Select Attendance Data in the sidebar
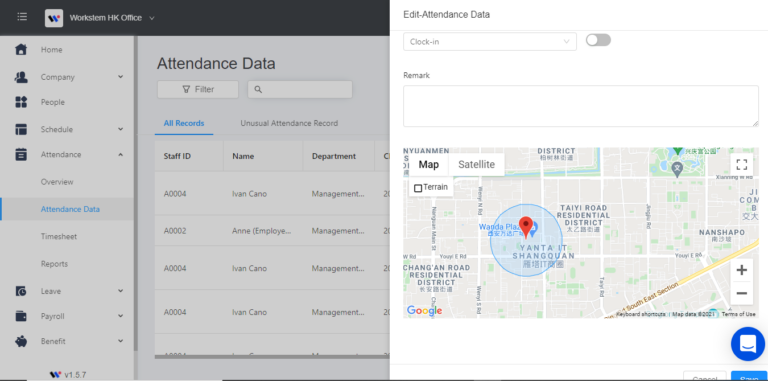Image resolution: width=768 pixels, height=381 pixels. coord(70,209)
